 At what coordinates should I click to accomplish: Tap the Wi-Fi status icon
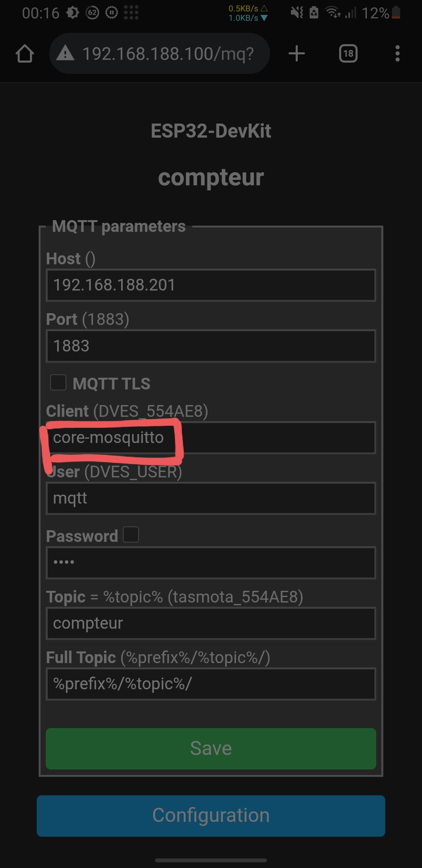(333, 13)
